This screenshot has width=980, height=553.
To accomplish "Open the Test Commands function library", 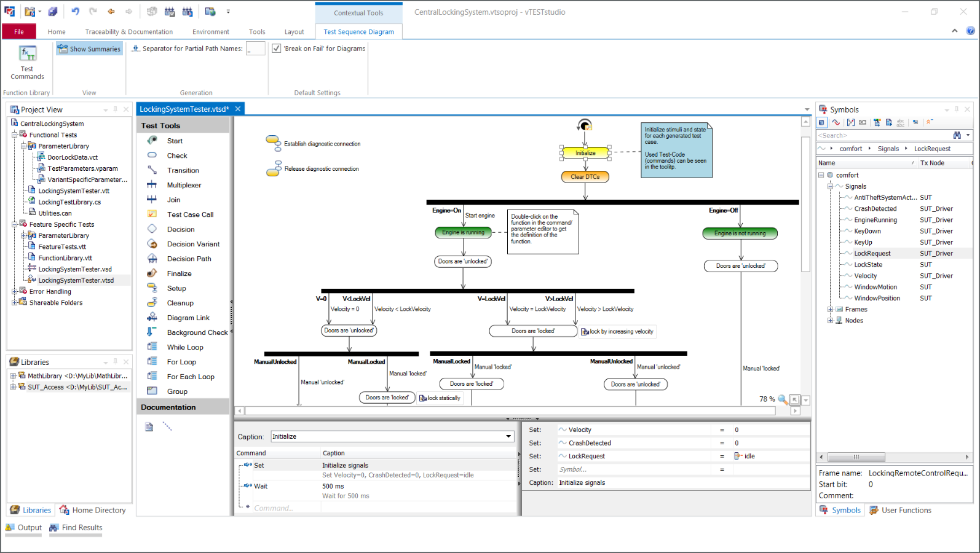I will (x=27, y=62).
